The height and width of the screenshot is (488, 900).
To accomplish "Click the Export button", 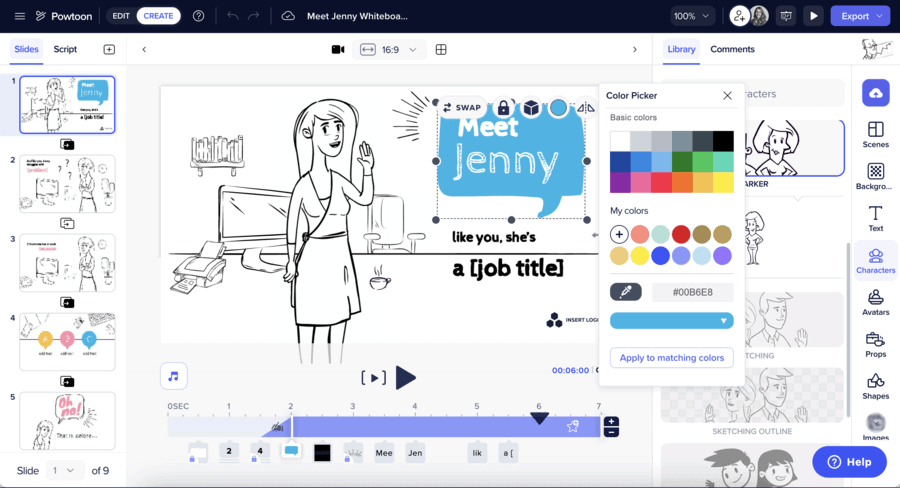I will pyautogui.click(x=862, y=16).
